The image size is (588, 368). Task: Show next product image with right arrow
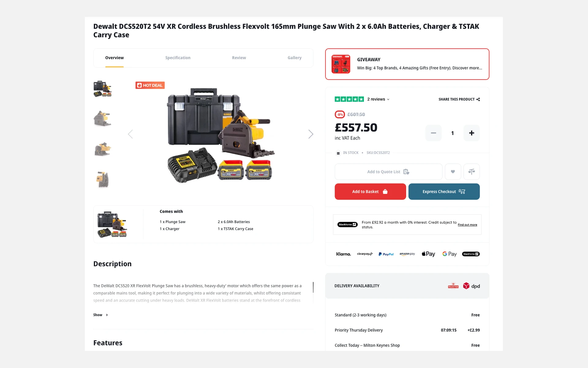pyautogui.click(x=311, y=134)
